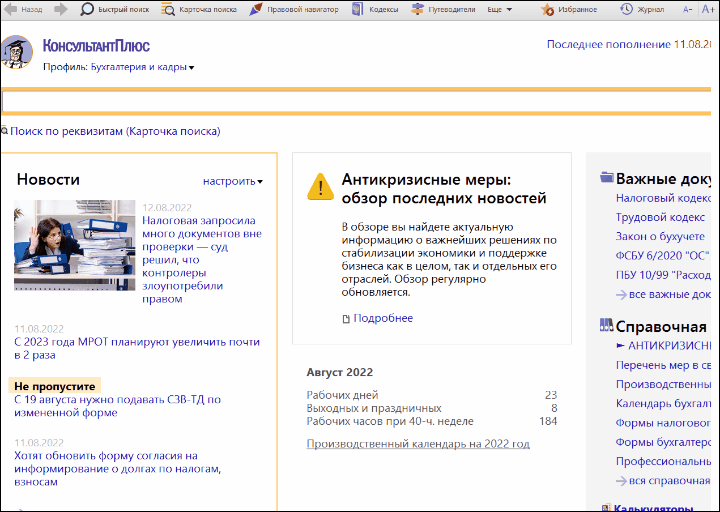The height and width of the screenshot is (512, 720).
Task: Click the main search input field
Action: coord(356,102)
